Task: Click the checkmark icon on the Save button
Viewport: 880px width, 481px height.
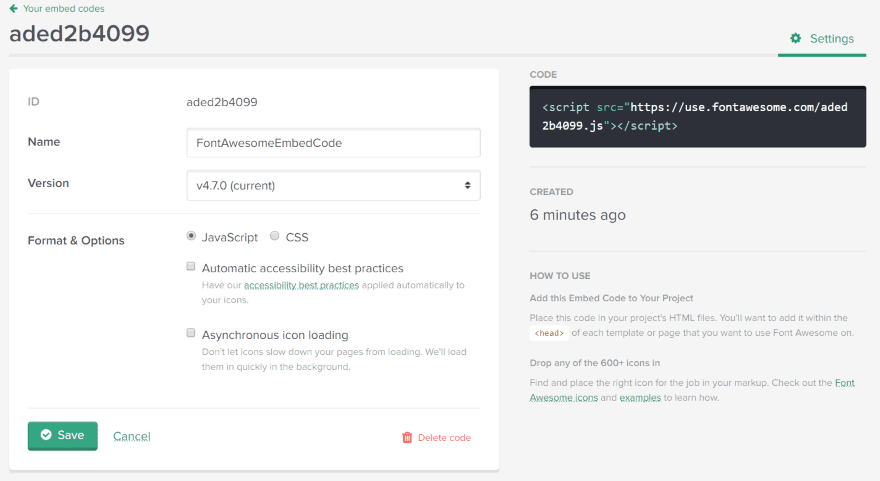Action: [x=46, y=436]
